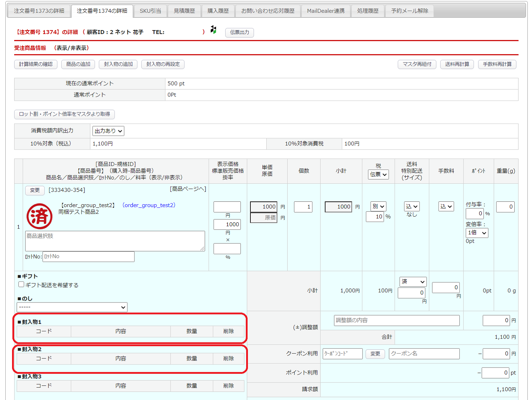The height and width of the screenshot is (400, 532).
Task: Follow the 商品ページへ link
Action: (188, 189)
